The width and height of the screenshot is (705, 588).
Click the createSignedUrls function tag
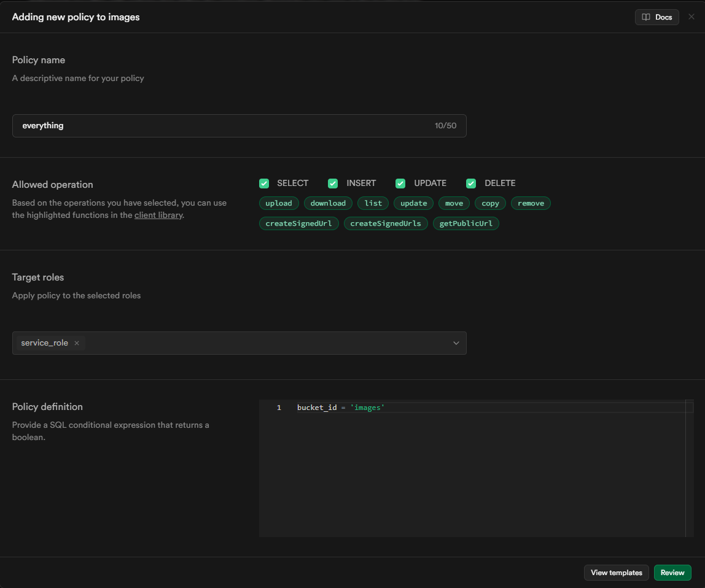[386, 223]
